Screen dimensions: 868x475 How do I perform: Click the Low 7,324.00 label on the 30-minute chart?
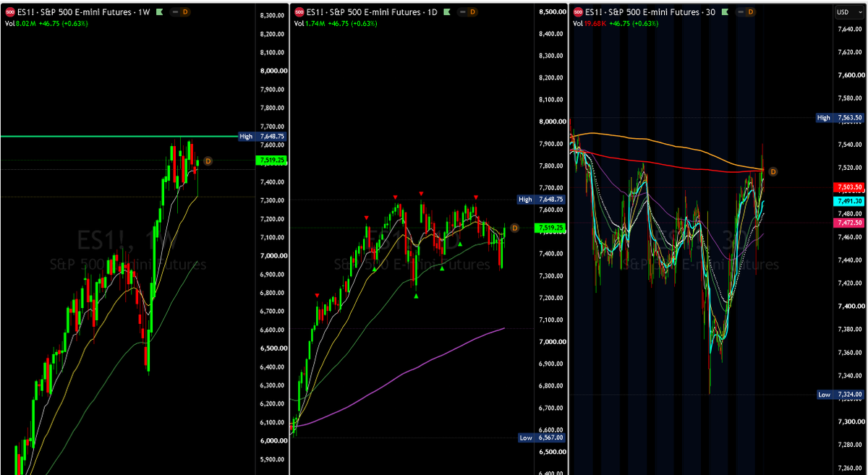point(840,395)
